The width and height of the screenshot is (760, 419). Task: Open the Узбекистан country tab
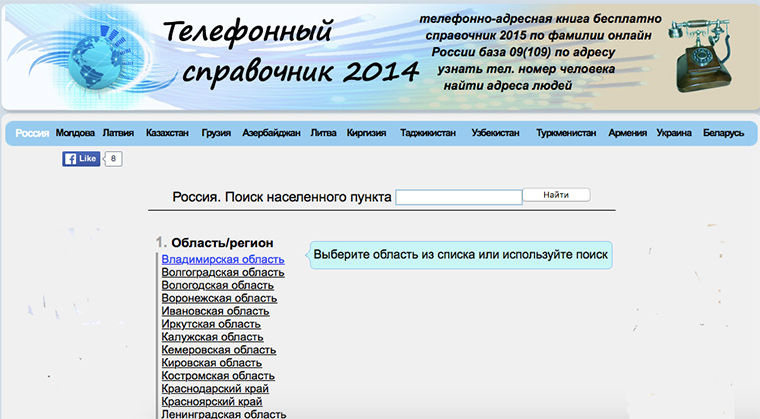pyautogui.click(x=495, y=133)
